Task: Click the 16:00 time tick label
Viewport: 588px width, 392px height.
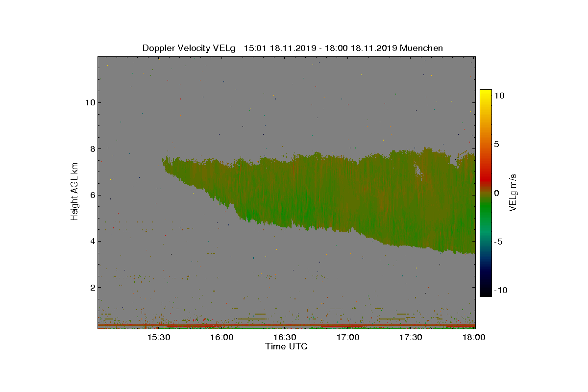Action: 222,338
